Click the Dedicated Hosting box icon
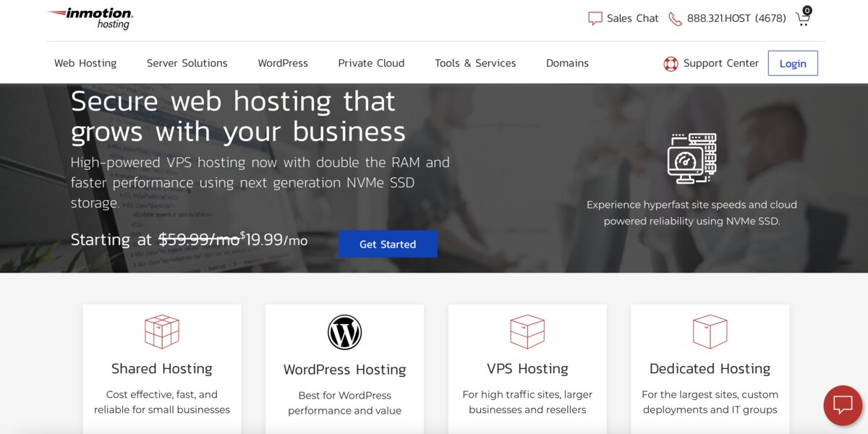 [710, 332]
